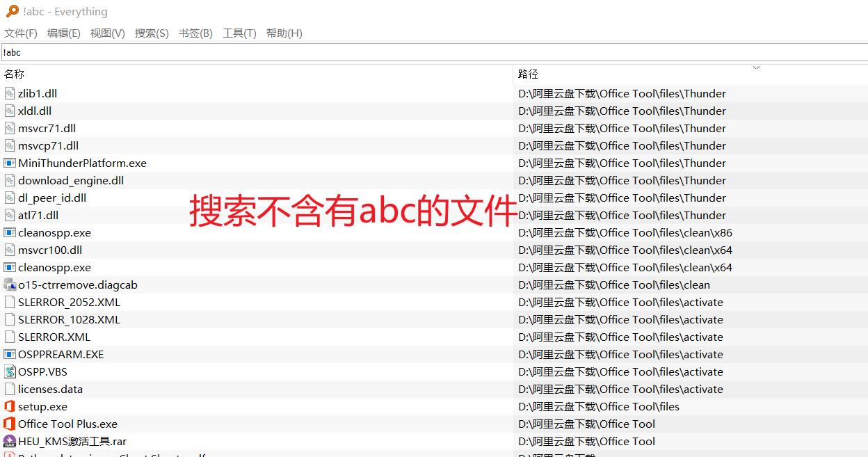Open the 书签(B) menu
This screenshot has height=457, width=868.
(195, 33)
